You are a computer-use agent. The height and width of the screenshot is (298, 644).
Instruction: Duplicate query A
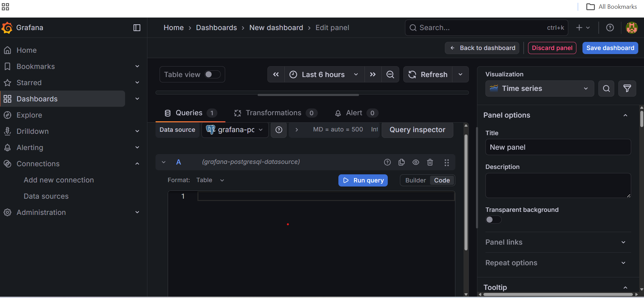pyautogui.click(x=402, y=162)
